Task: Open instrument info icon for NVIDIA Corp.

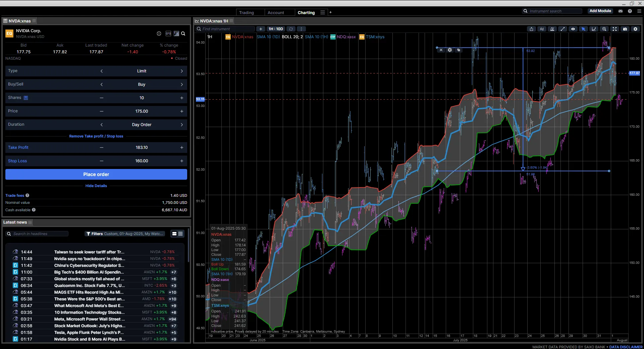Action: click(x=159, y=34)
